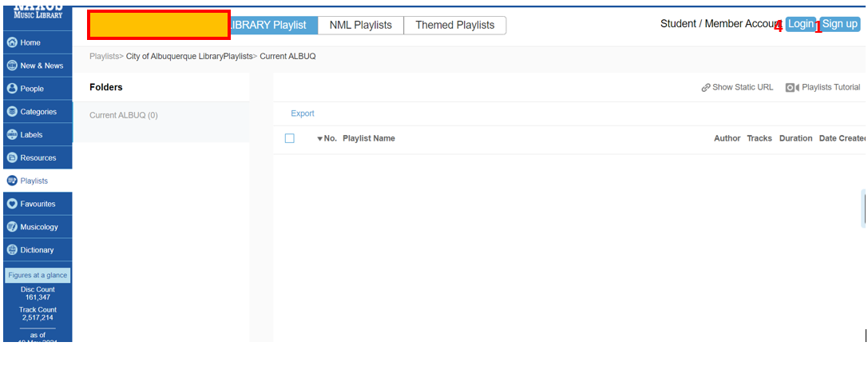Open New & News sidebar section
The width and height of the screenshot is (868, 366).
[38, 66]
